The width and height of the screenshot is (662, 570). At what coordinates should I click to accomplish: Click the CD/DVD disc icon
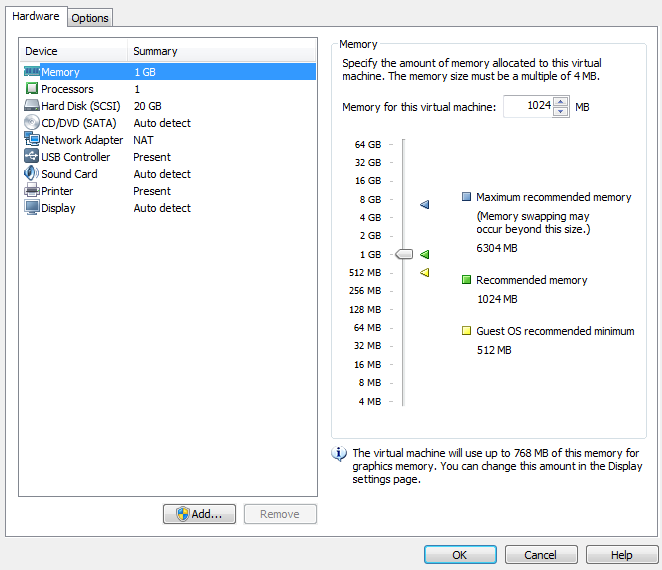coord(32,122)
